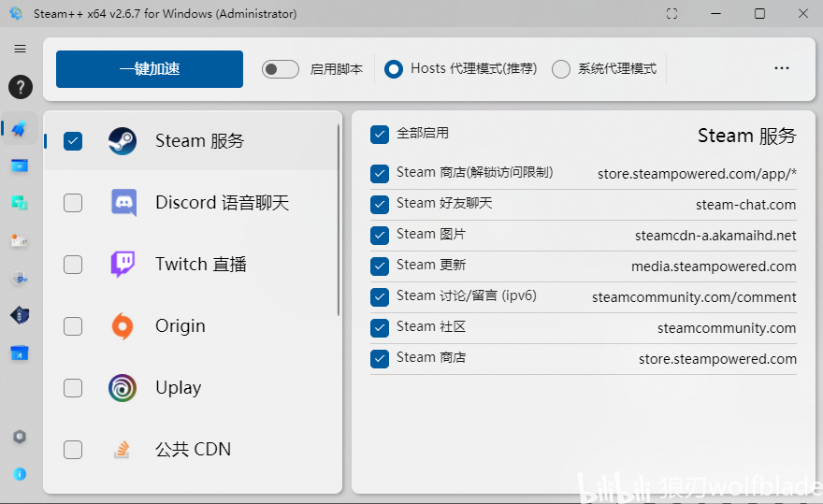Click the question mark user avatar icon
Viewport: 823px width, 504px height.
pos(21,87)
